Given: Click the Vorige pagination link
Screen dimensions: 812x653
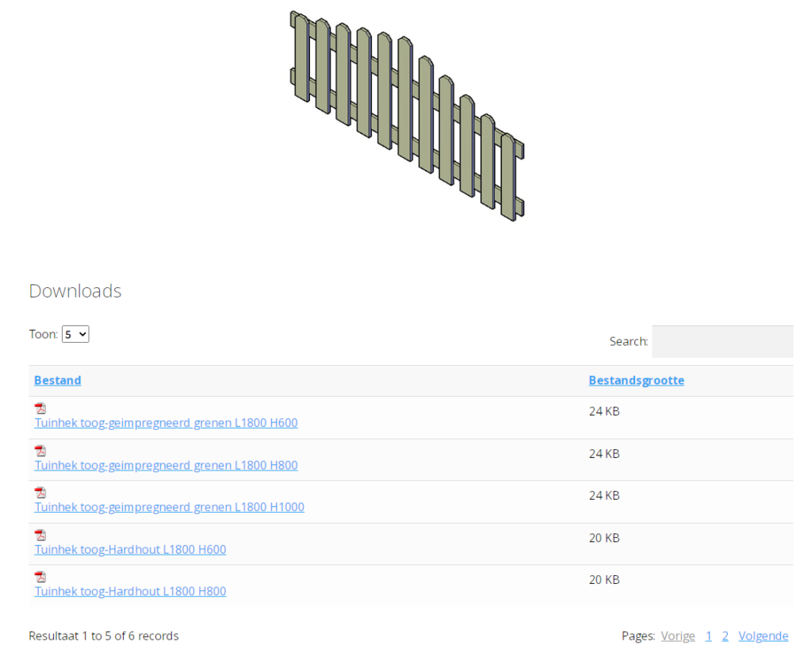Looking at the screenshot, I should pyautogui.click(x=677, y=636).
